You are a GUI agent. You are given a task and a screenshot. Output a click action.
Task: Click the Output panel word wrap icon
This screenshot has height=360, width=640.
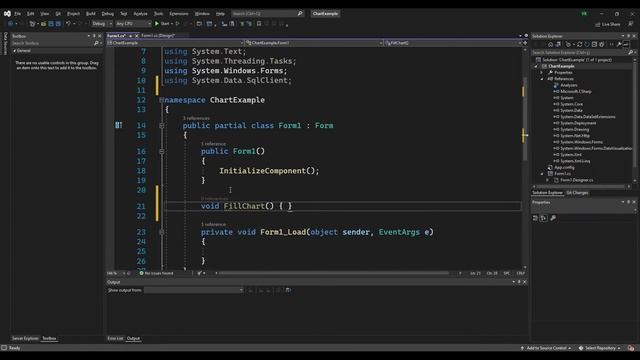[288, 290]
